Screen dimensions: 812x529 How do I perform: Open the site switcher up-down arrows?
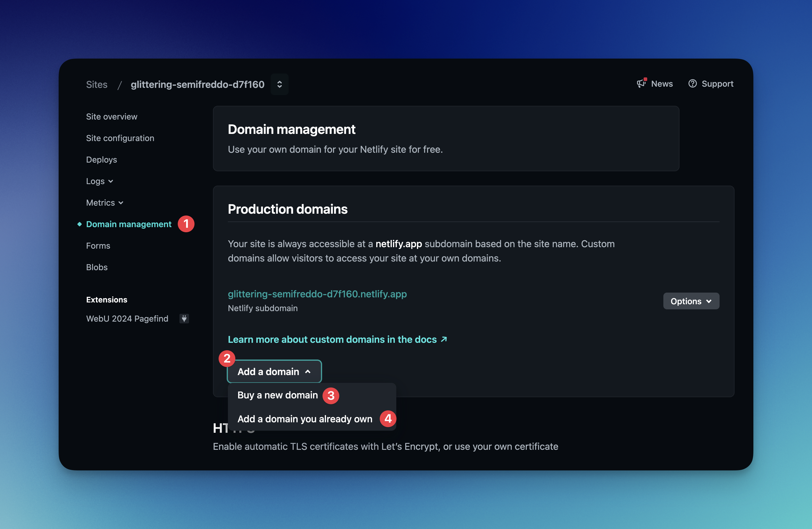point(279,84)
